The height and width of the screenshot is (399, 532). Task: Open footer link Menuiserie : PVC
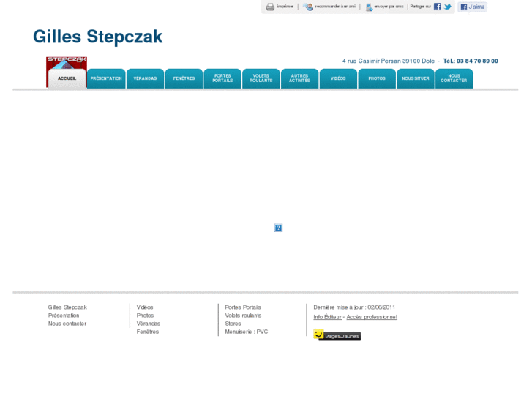click(x=247, y=332)
